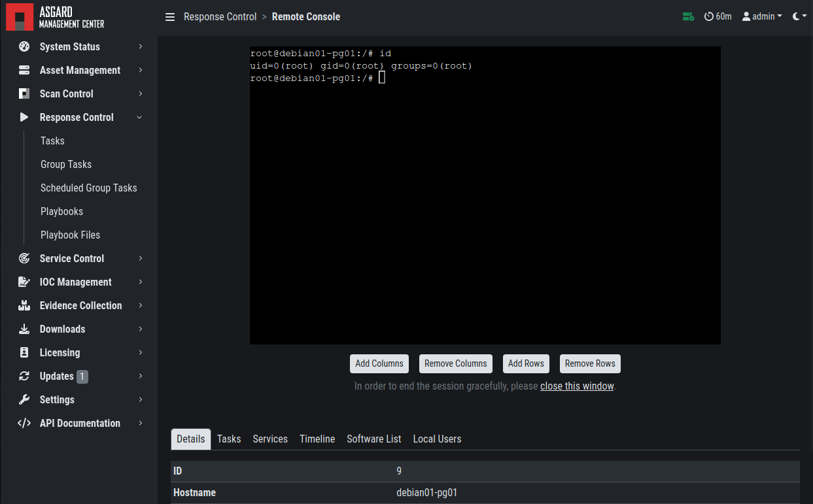Expand the IOC Management chevron

(x=141, y=282)
